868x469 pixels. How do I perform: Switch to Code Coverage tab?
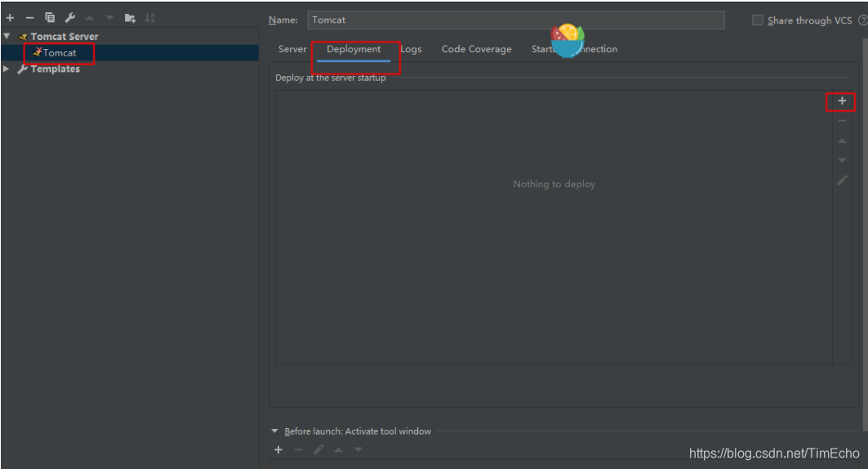pyautogui.click(x=477, y=49)
